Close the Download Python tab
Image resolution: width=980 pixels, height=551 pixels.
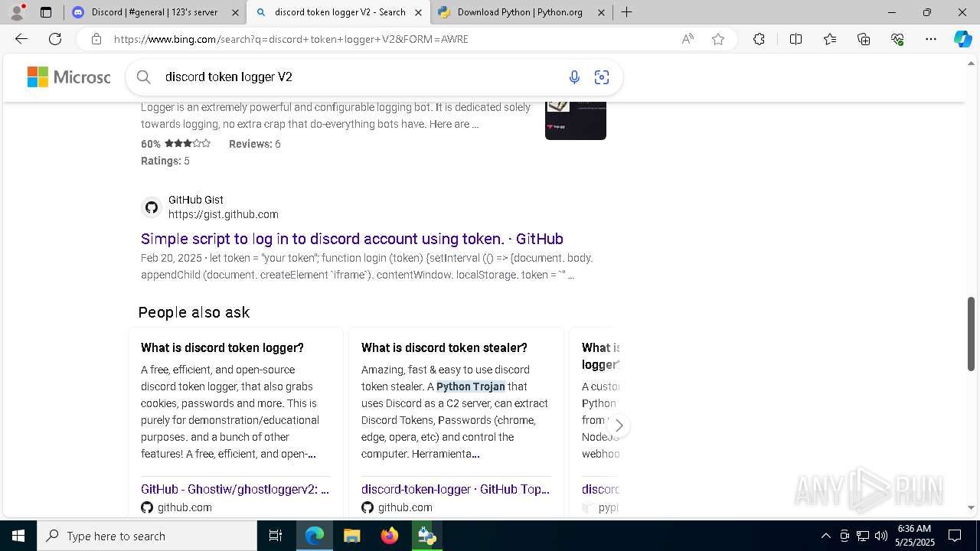601,12
